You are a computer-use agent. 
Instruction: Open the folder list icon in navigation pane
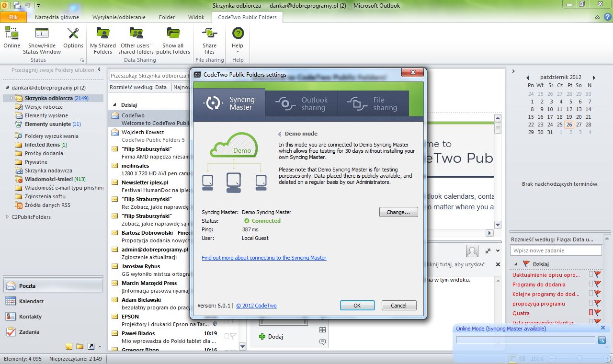(x=79, y=346)
